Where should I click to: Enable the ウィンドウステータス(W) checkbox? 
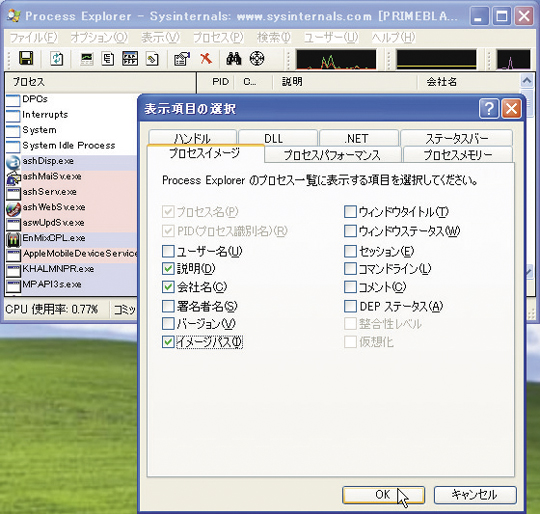coord(350,231)
